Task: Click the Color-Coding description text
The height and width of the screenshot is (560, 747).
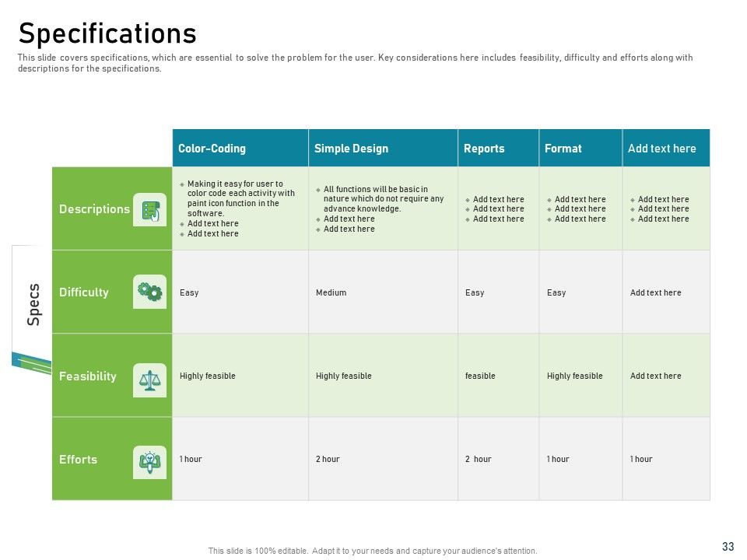Action: point(237,208)
